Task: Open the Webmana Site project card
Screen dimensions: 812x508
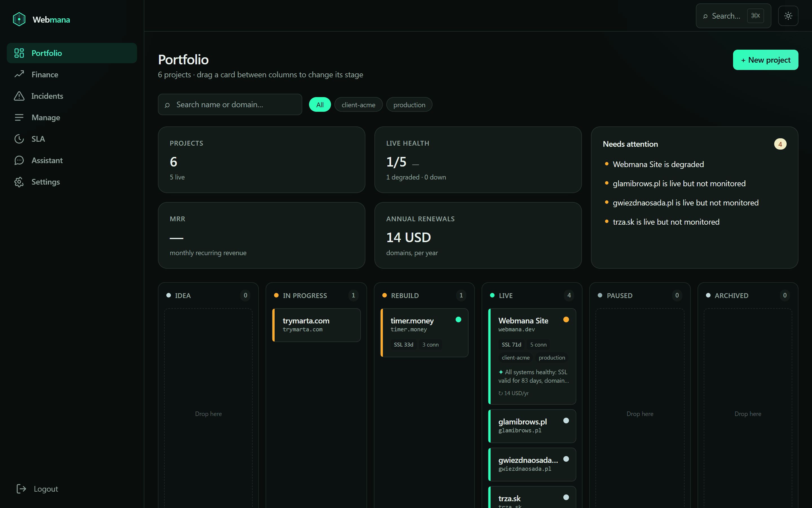Action: point(532,356)
